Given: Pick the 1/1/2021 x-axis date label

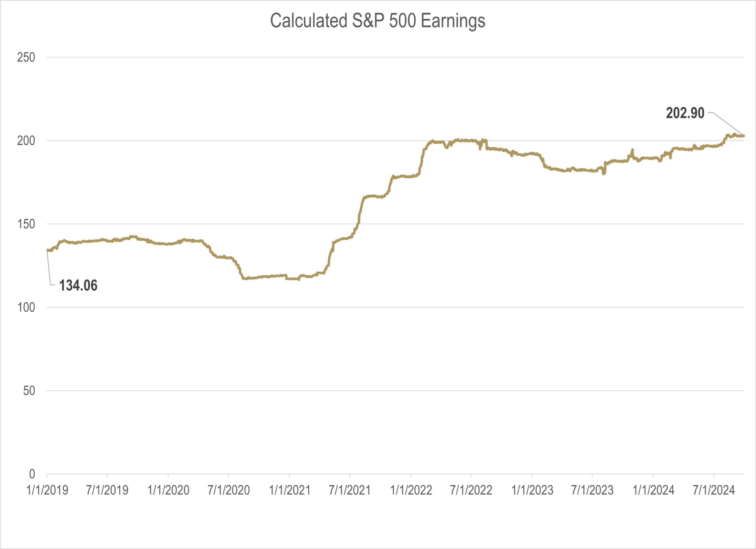Looking at the screenshot, I should point(290,490).
